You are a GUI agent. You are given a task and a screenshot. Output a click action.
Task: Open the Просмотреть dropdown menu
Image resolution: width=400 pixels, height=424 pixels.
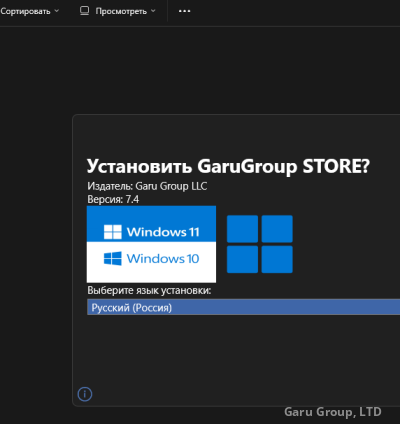click(x=118, y=11)
